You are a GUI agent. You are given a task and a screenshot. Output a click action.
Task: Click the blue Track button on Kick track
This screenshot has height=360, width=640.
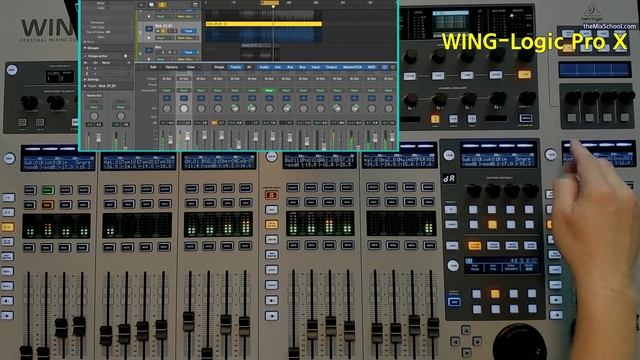(189, 31)
